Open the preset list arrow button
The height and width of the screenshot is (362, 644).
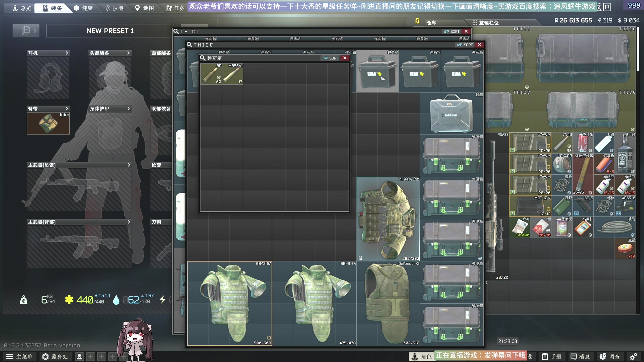pyautogui.click(x=26, y=31)
